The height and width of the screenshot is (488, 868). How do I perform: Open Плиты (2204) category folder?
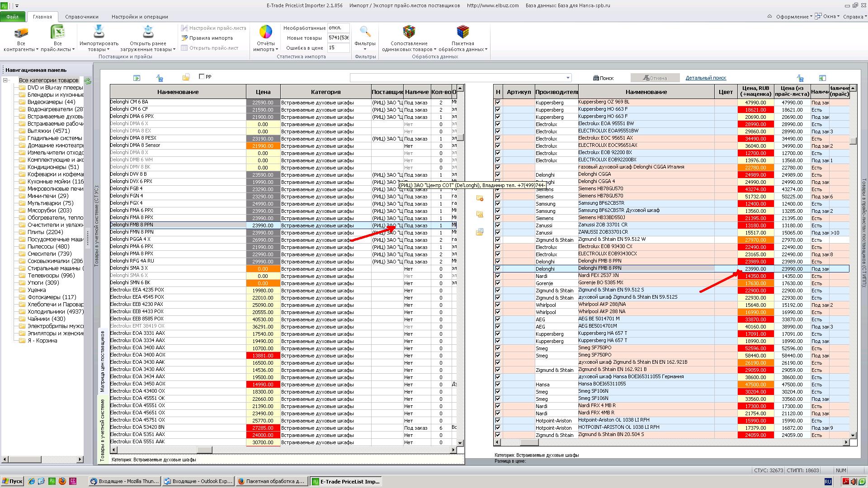click(x=41, y=232)
